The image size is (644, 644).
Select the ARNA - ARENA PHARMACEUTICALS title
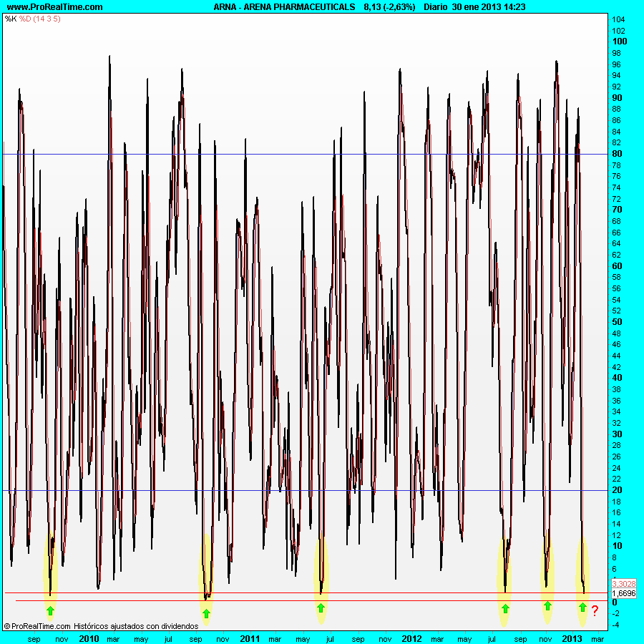point(284,7)
